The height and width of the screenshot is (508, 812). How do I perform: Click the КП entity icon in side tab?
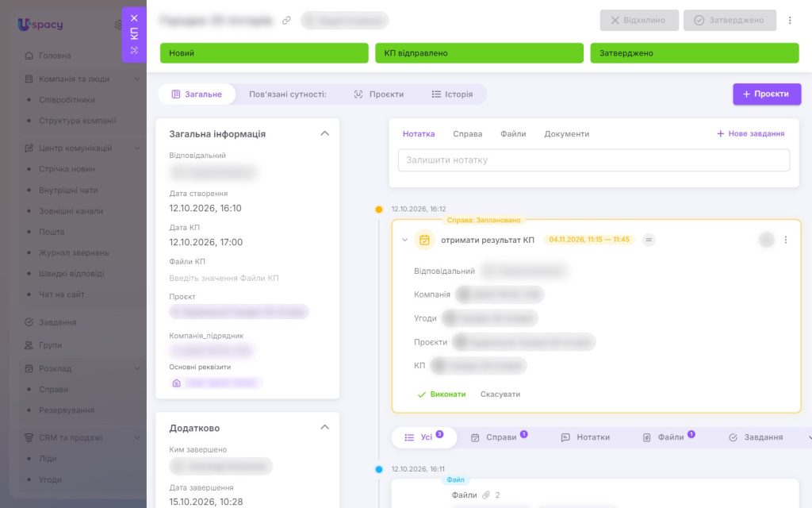[x=134, y=50]
